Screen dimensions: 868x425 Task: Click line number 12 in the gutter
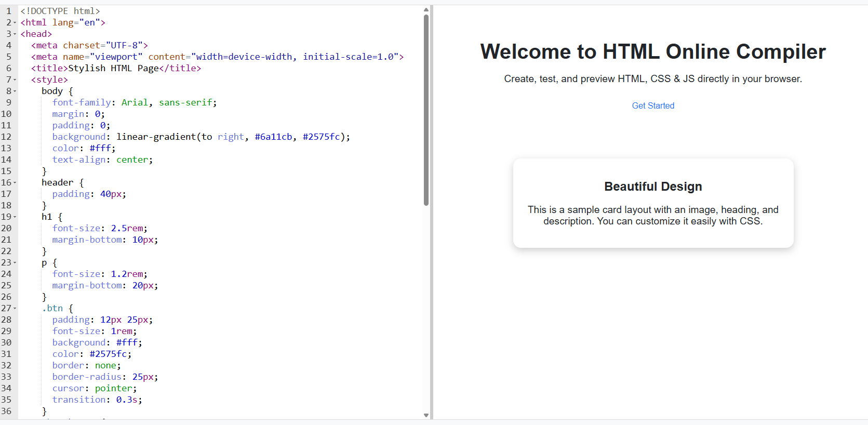click(x=6, y=137)
